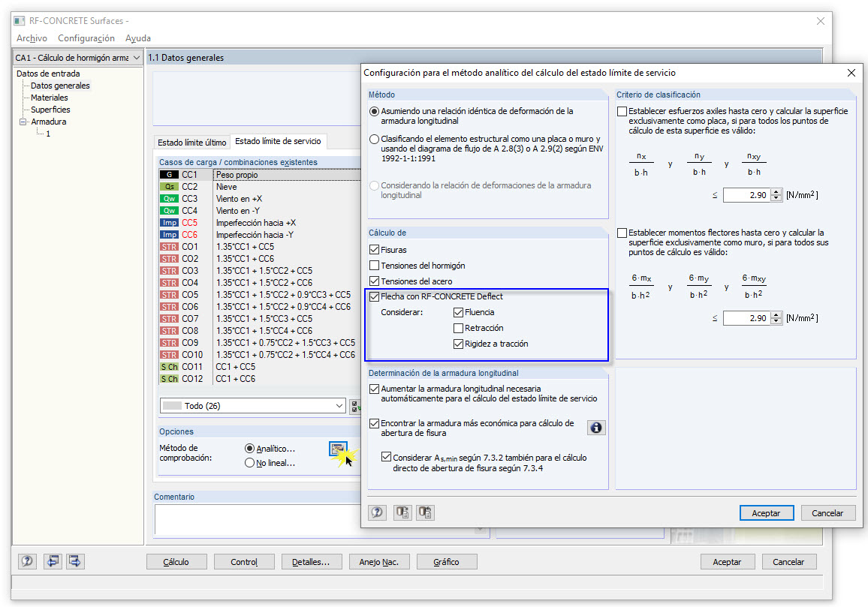The width and height of the screenshot is (868, 607).
Task: Click info icon beside economic reinforcement option
Action: pos(596,428)
